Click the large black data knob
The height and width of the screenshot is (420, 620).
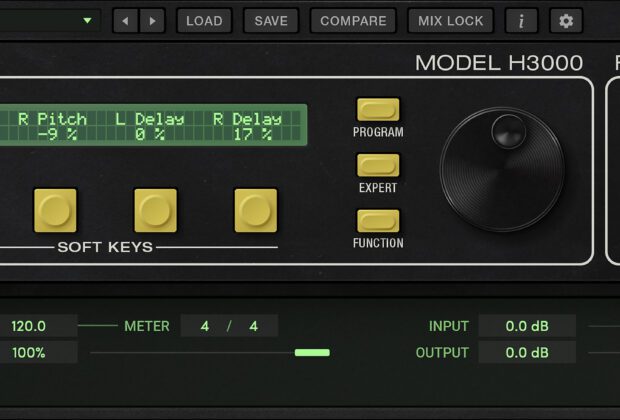[x=502, y=169]
